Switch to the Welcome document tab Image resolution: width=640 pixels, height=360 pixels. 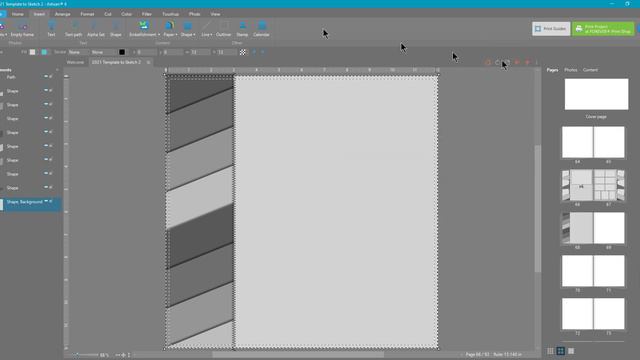pyautogui.click(x=75, y=62)
